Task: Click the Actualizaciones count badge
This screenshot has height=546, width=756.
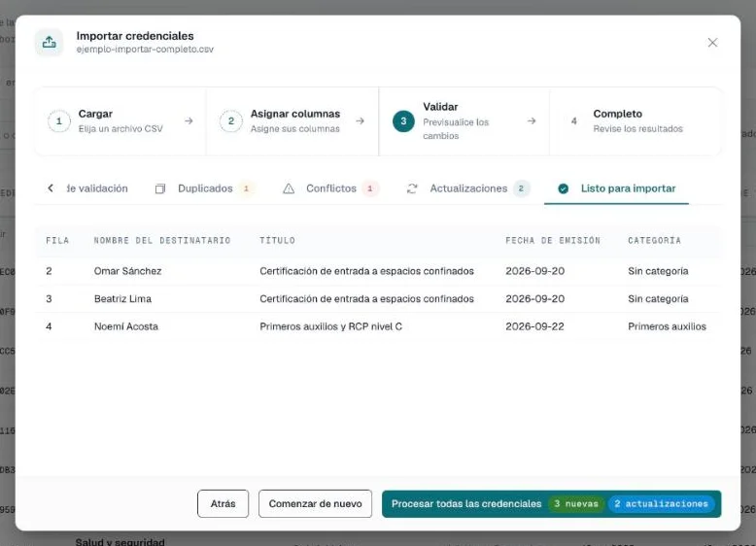Action: pos(521,188)
